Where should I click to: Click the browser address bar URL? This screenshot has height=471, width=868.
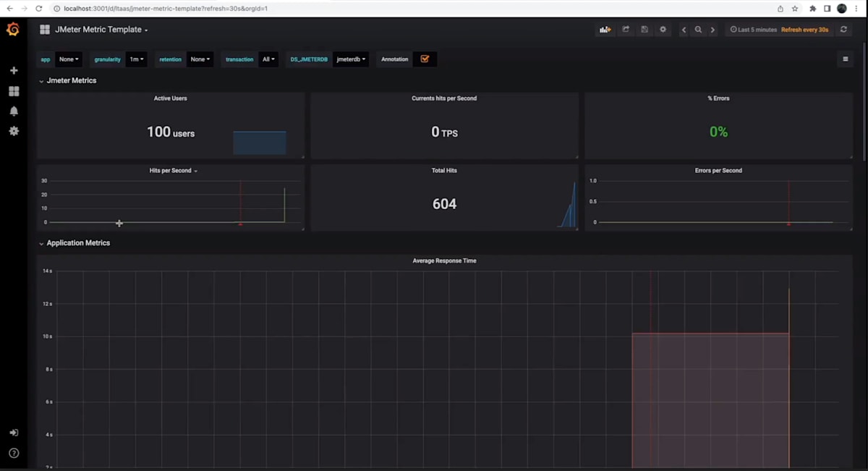pyautogui.click(x=165, y=9)
